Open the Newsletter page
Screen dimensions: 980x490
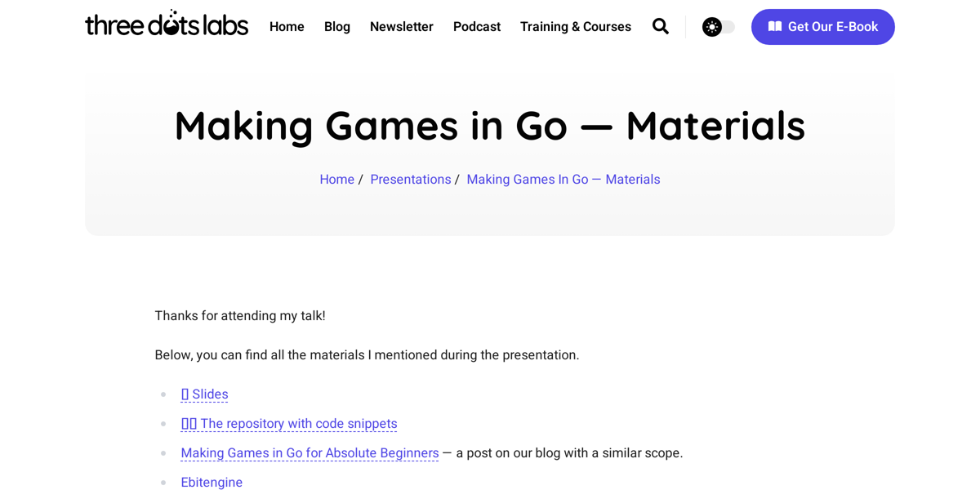click(x=401, y=26)
